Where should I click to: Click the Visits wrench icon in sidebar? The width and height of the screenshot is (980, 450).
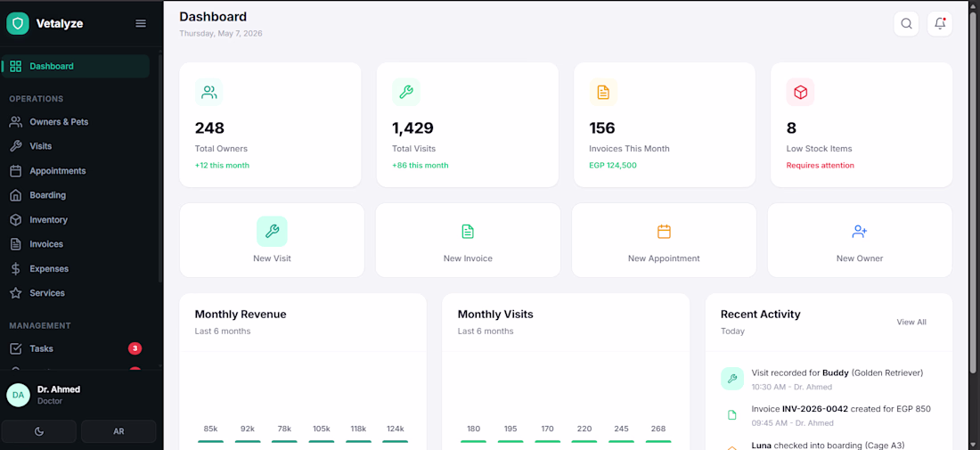(16, 146)
